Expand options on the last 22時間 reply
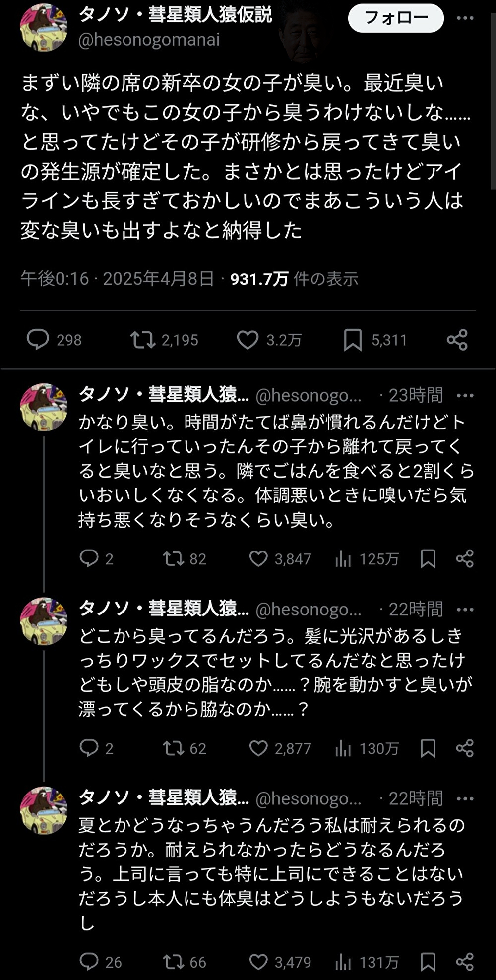This screenshot has height=980, width=496. (465, 798)
